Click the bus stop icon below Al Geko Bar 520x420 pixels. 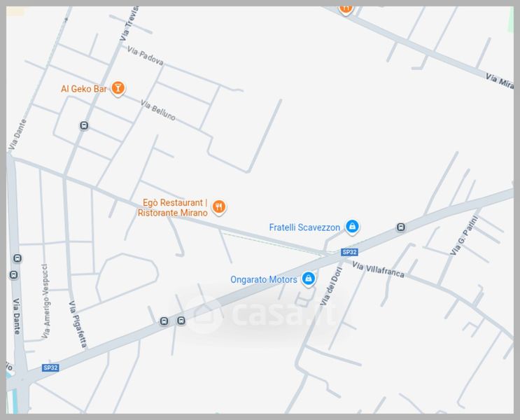[x=84, y=126]
